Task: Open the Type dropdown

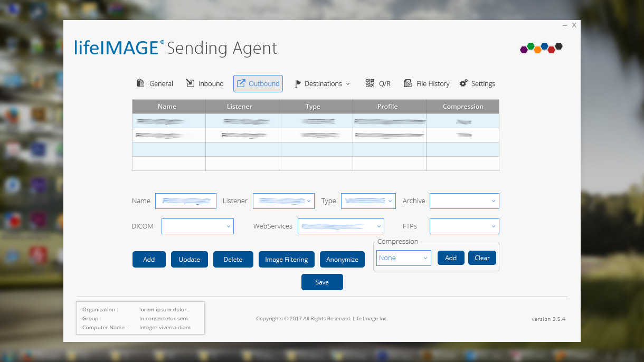Action: [x=368, y=201]
